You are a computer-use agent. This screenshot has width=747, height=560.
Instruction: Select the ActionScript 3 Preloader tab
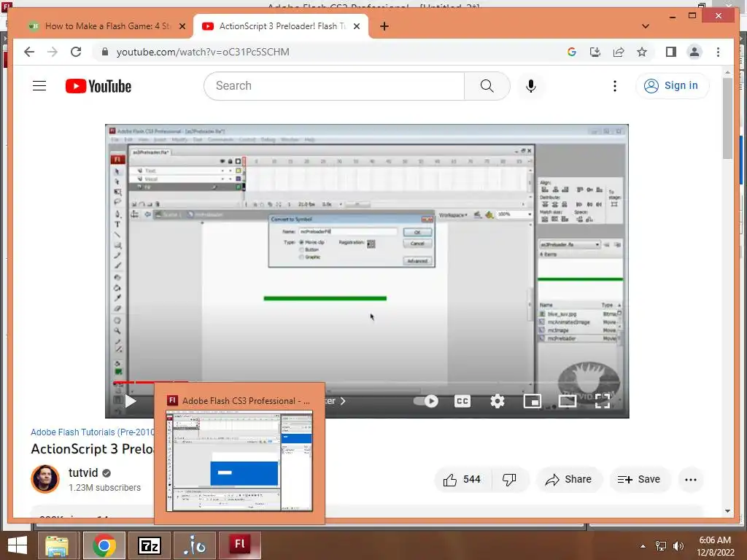pos(281,26)
